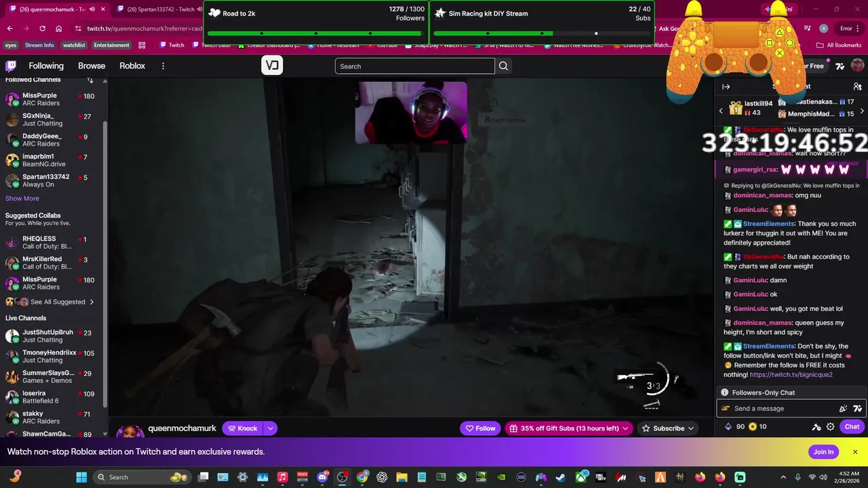Open File Explorer from the taskbar
This screenshot has width=868, height=488.
tap(401, 477)
